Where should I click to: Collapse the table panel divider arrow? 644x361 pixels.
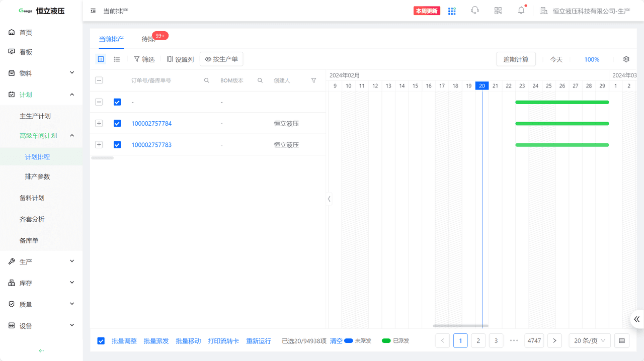[329, 199]
